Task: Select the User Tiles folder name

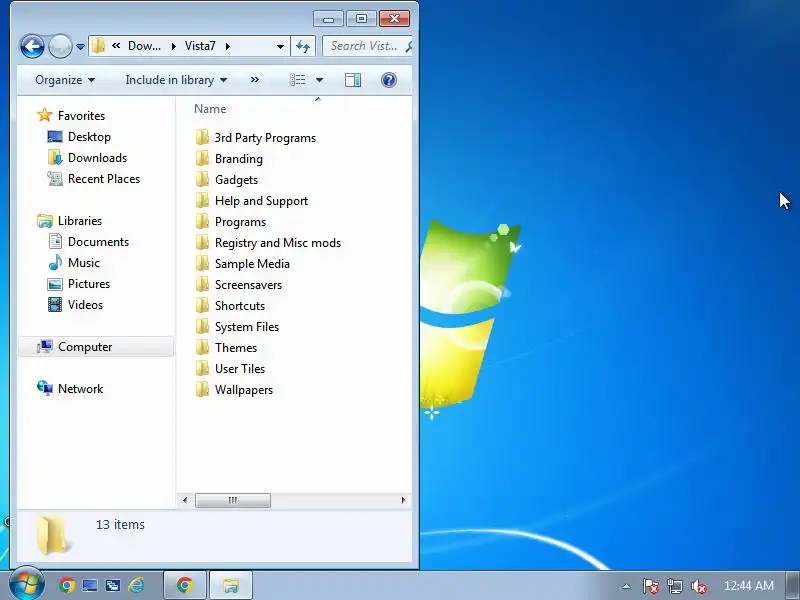Action: tap(240, 368)
